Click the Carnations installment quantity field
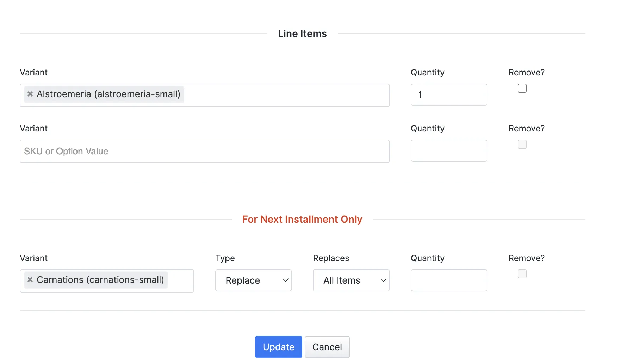 pyautogui.click(x=449, y=280)
